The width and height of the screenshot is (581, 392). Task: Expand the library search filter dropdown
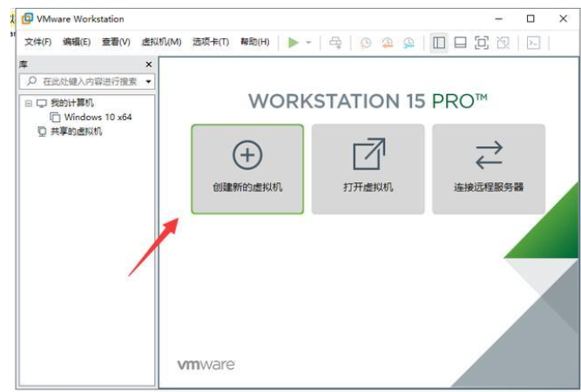coord(148,81)
